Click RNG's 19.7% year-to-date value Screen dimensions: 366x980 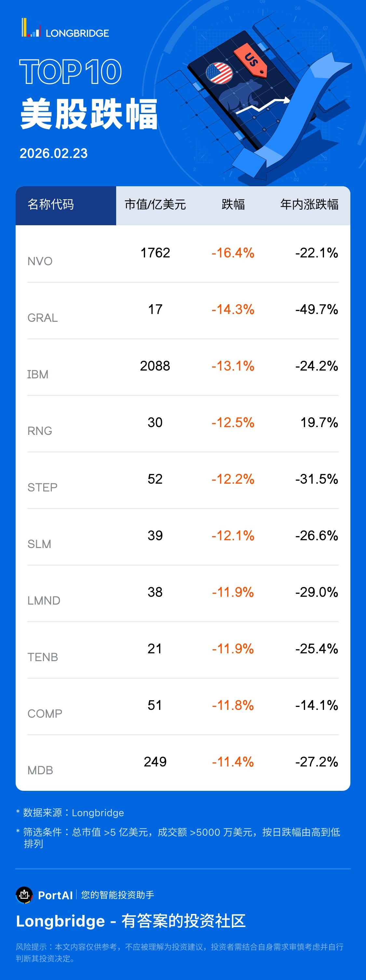[319, 422]
